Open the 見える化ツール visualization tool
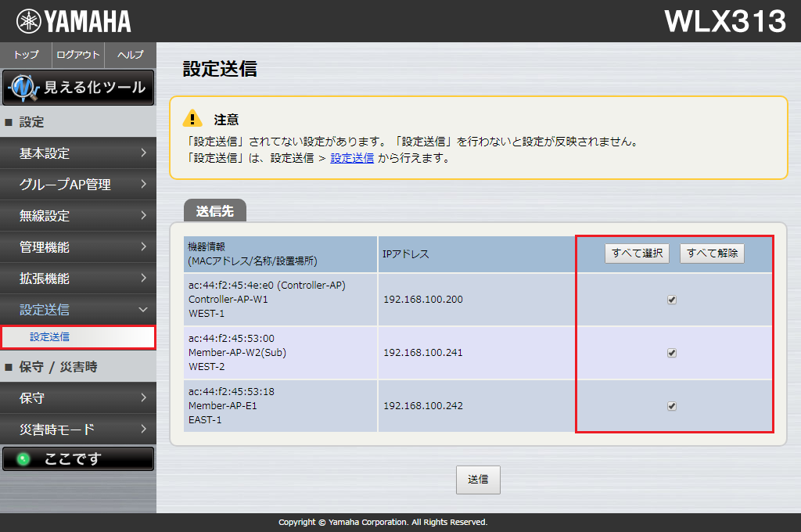 click(x=78, y=88)
